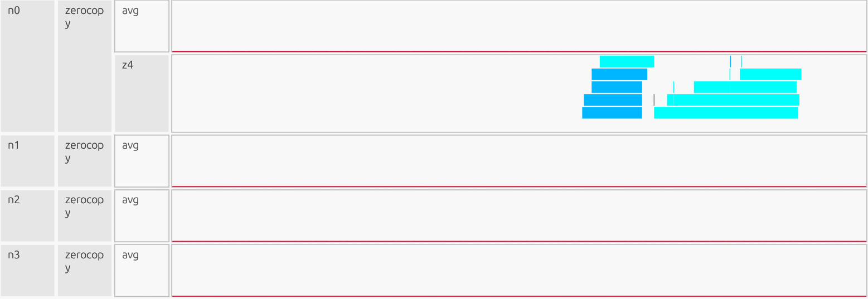
Task: Click the n3 avg timeline track
Action: pos(519,270)
